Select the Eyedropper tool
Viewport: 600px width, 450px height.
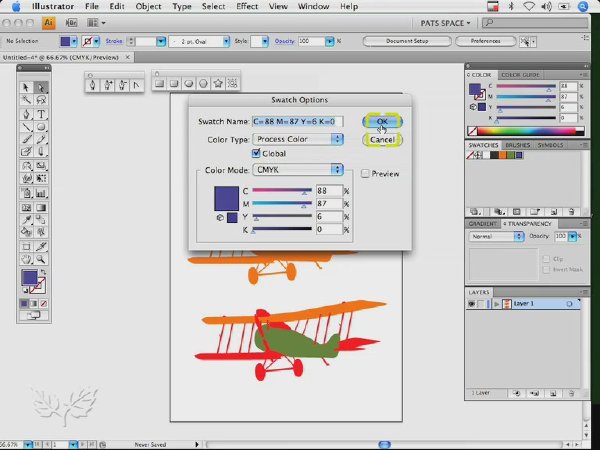[26, 220]
